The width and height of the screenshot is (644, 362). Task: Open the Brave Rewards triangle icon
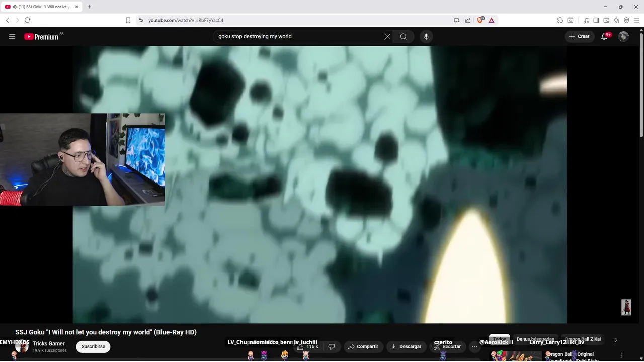click(x=491, y=20)
